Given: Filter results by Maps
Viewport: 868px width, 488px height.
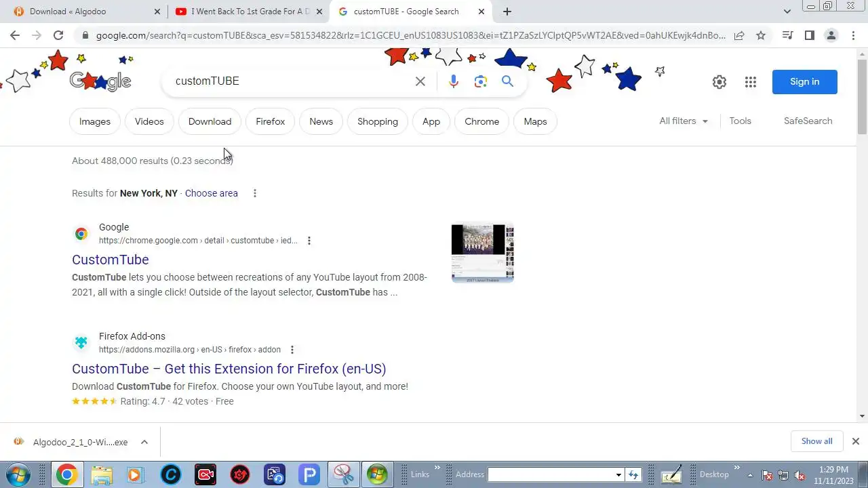Looking at the screenshot, I should click(x=535, y=121).
